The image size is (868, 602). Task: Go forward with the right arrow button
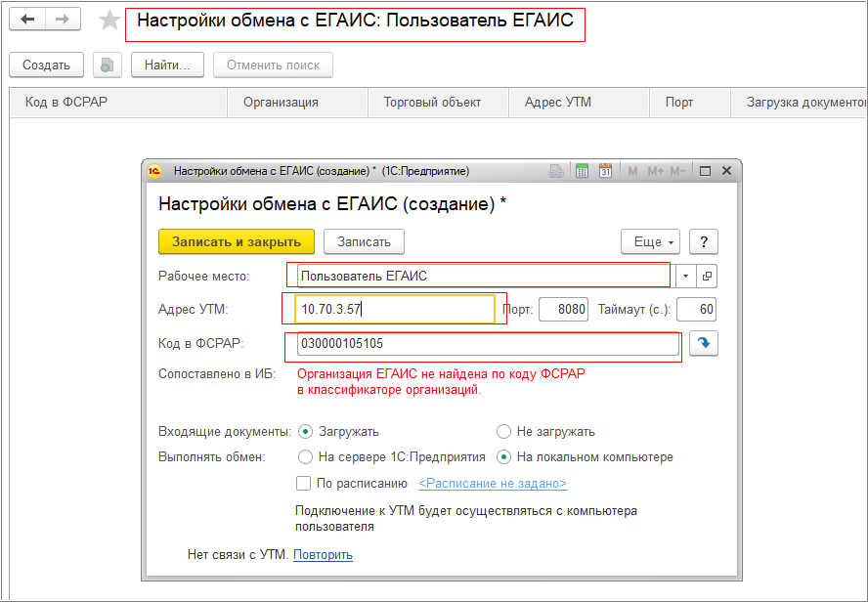[x=63, y=20]
